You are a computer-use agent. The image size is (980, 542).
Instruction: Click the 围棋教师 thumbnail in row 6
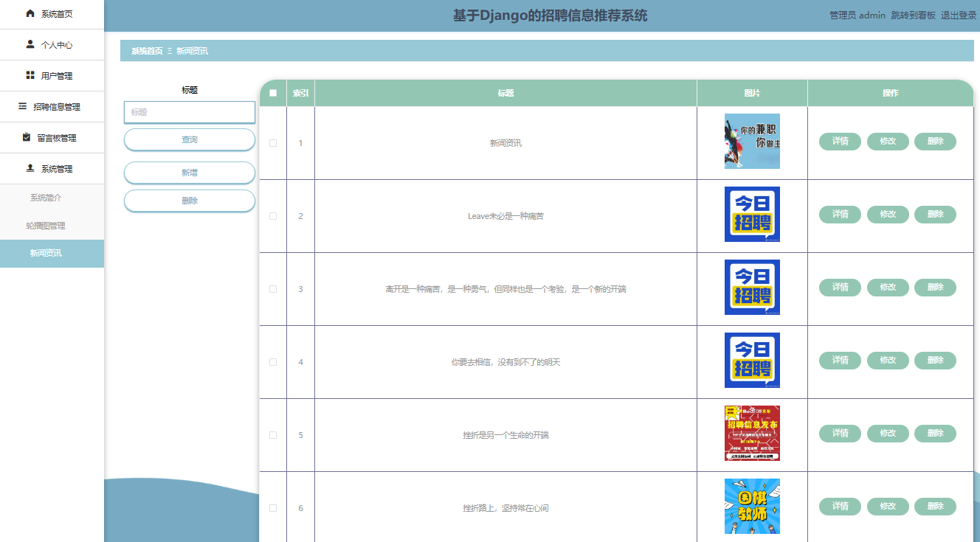(x=752, y=507)
